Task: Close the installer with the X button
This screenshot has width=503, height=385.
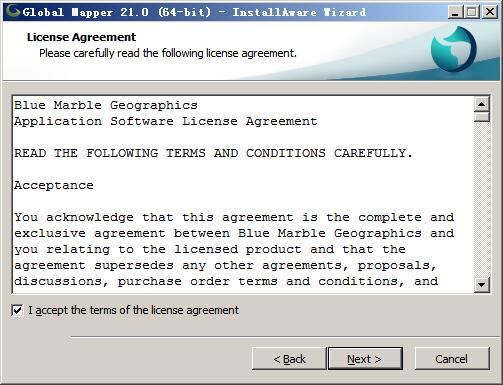Action: pyautogui.click(x=490, y=12)
